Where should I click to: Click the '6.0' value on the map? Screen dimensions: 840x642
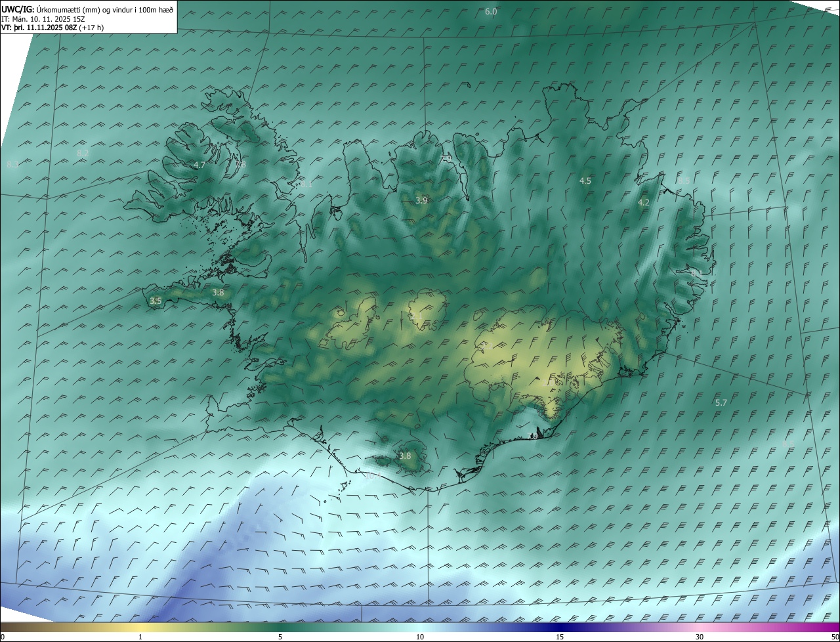(x=491, y=11)
